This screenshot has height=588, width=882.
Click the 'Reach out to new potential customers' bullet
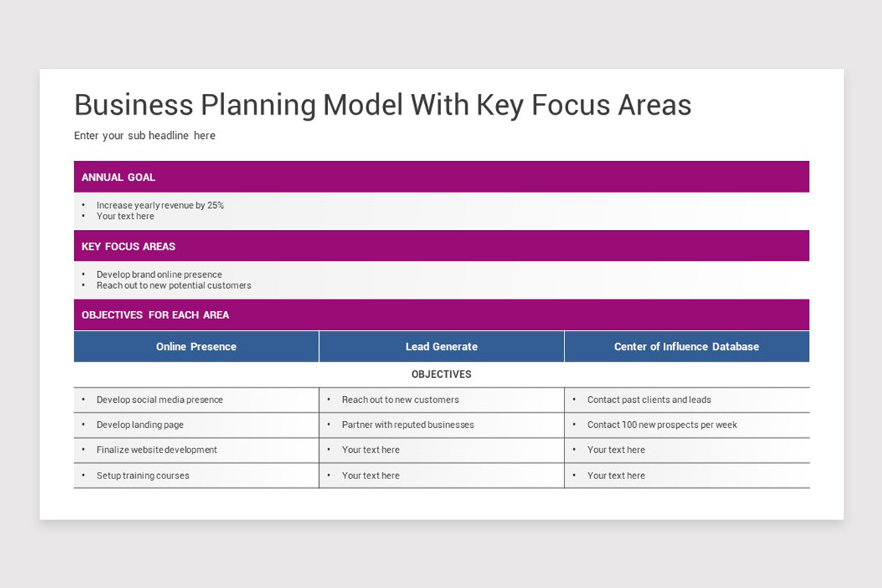[173, 285]
